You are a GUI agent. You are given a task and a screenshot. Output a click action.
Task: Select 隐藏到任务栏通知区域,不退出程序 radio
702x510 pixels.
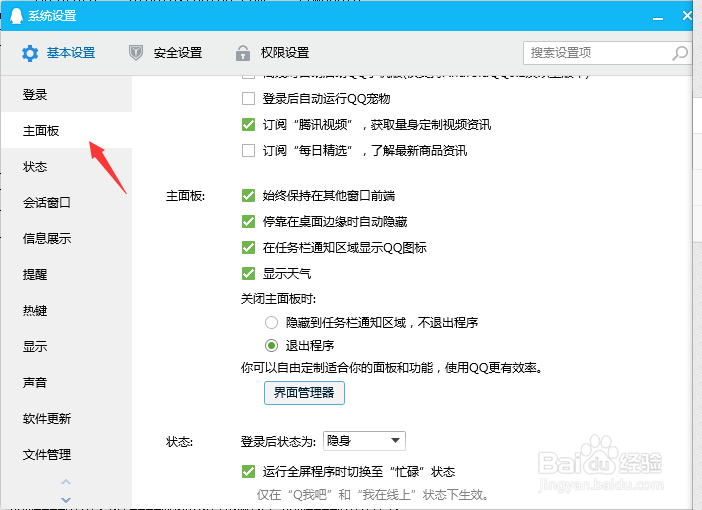(x=271, y=322)
